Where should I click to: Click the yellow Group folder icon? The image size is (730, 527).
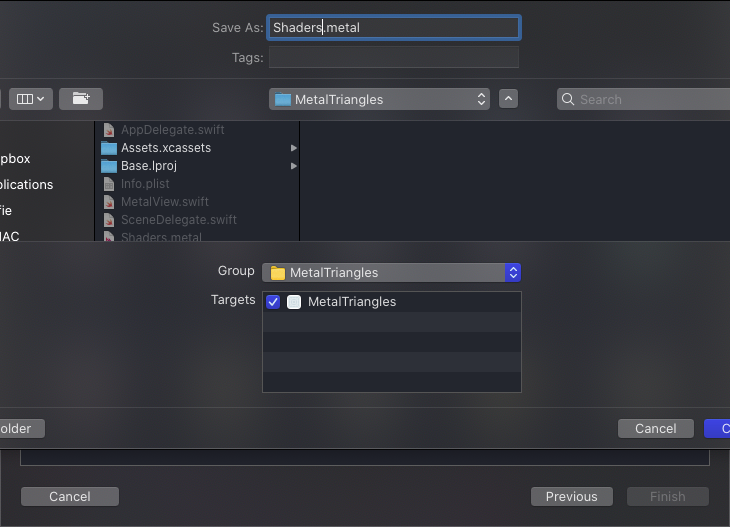[x=278, y=273]
